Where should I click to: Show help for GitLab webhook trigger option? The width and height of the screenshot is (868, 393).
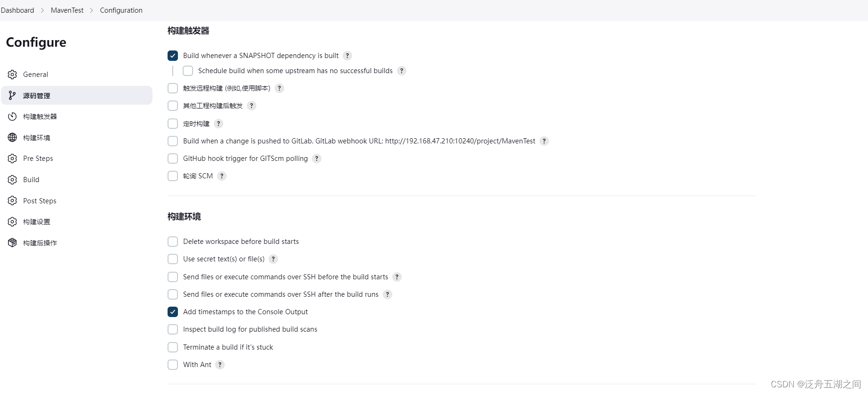pos(544,141)
